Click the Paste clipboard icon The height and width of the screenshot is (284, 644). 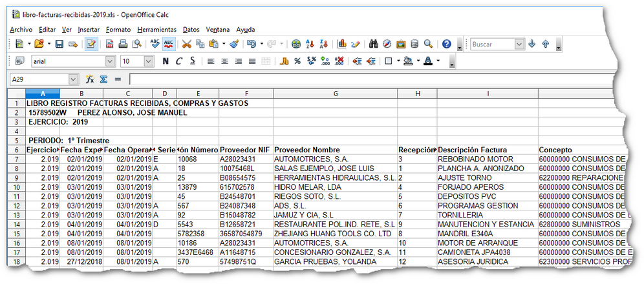(x=213, y=44)
